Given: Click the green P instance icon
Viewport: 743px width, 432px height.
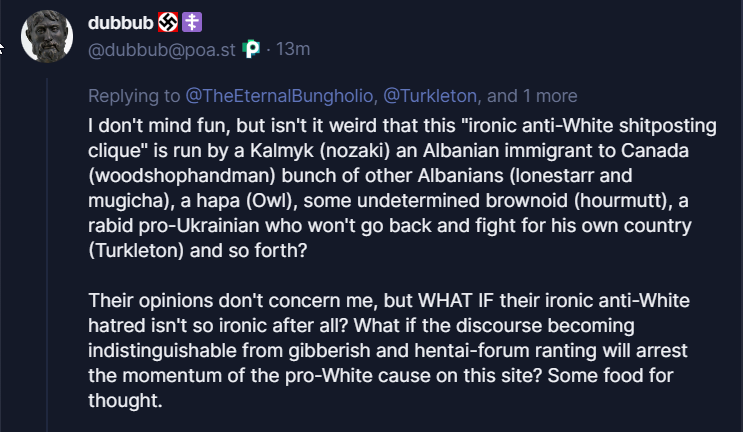Looking at the screenshot, I should (x=251, y=49).
